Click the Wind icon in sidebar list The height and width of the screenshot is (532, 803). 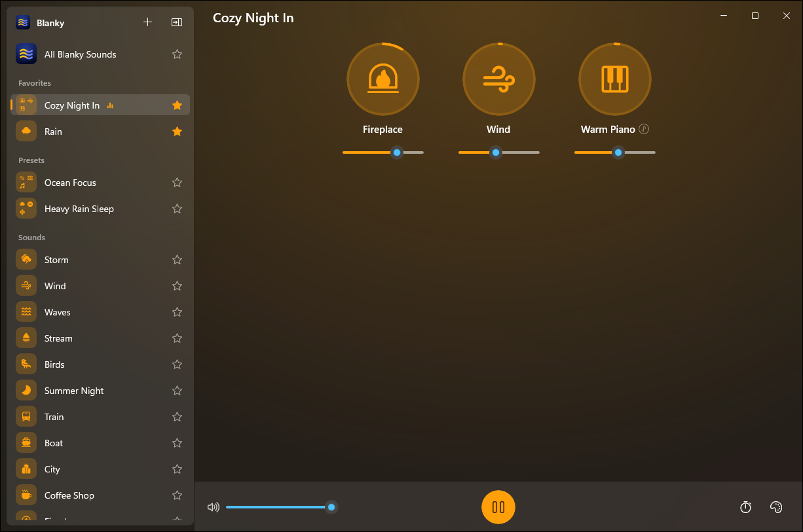pos(26,286)
